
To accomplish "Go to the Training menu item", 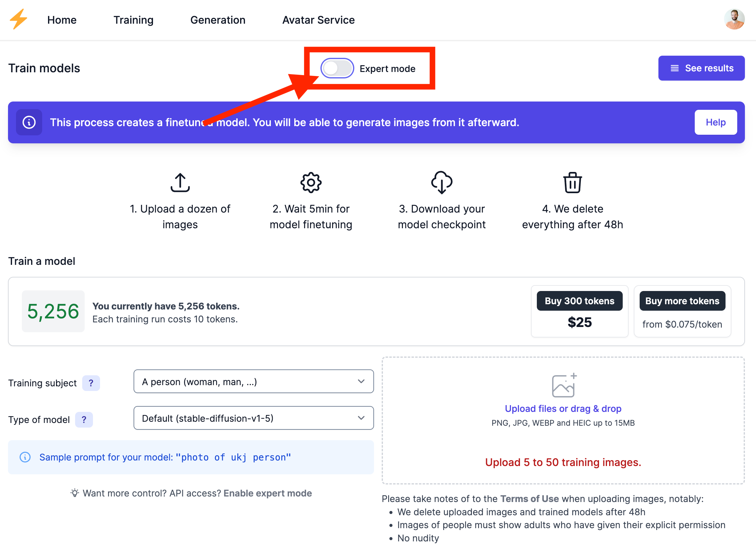I will (133, 20).
